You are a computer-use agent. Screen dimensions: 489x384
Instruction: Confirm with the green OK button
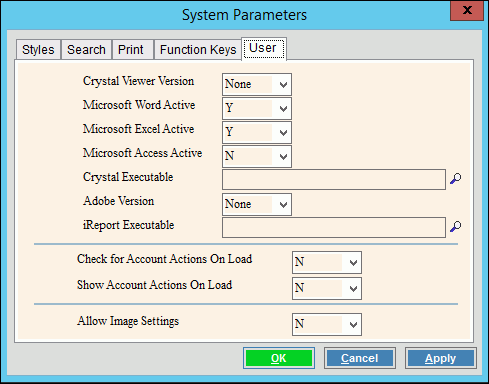coord(279,358)
